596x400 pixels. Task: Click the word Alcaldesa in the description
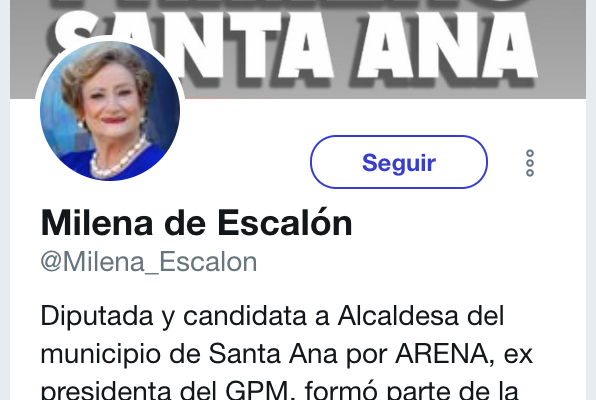pyautogui.click(x=398, y=316)
